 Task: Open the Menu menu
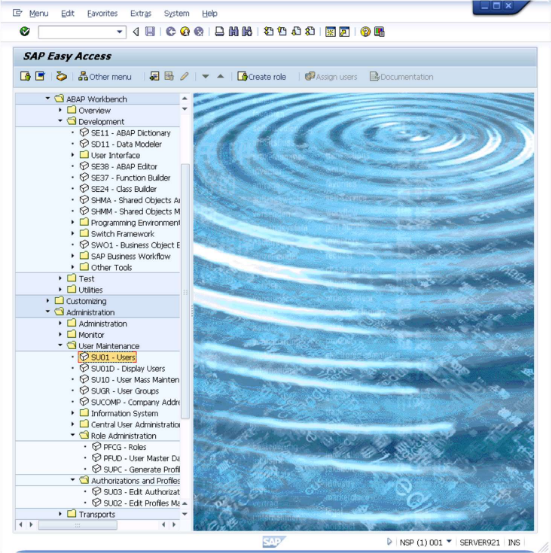38,13
